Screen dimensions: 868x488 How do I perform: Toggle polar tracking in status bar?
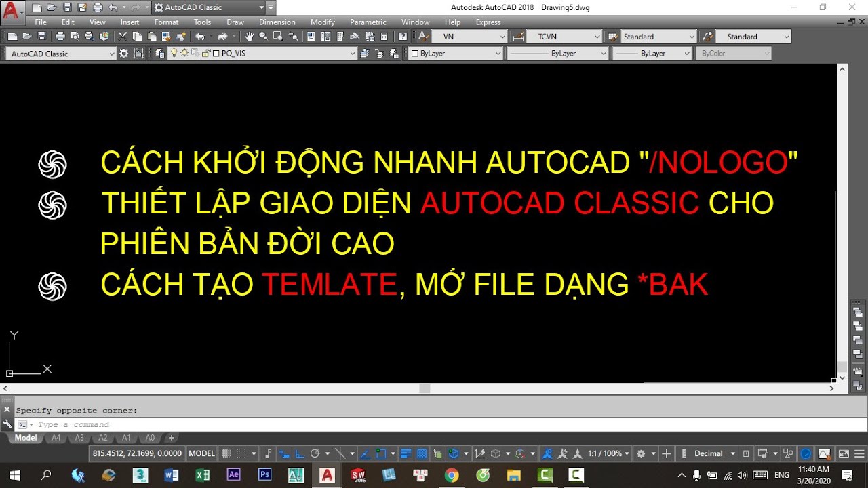(315, 453)
